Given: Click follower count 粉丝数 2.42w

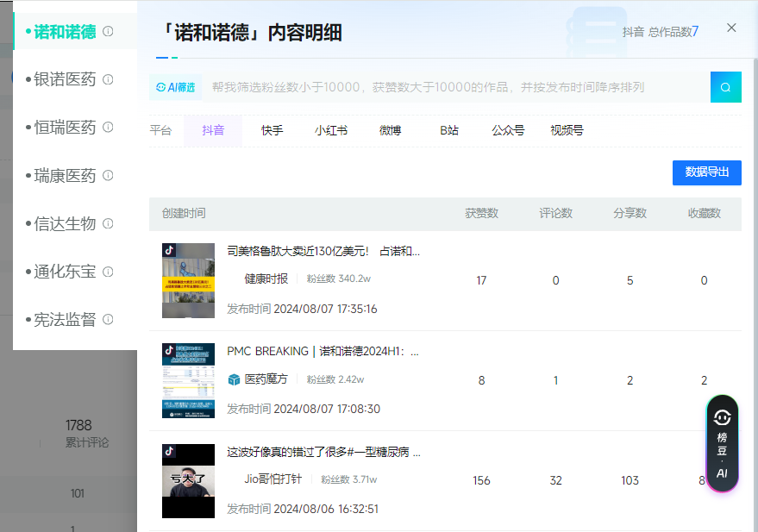Looking at the screenshot, I should (335, 379).
